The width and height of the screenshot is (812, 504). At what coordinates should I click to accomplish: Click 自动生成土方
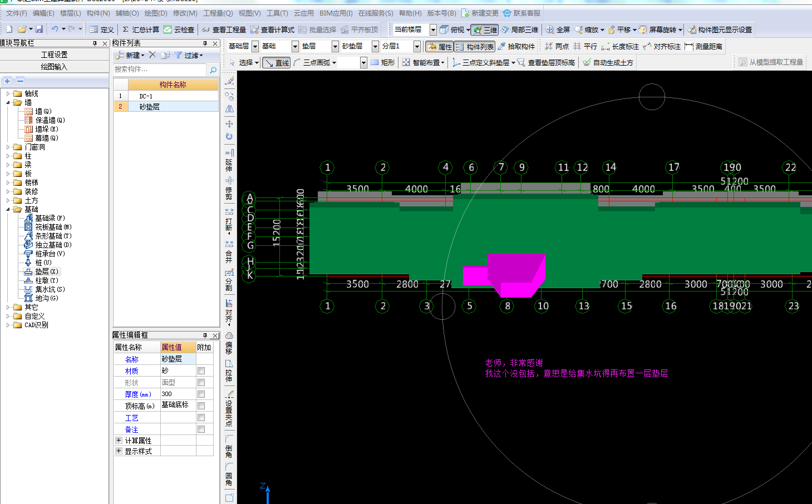tap(608, 62)
